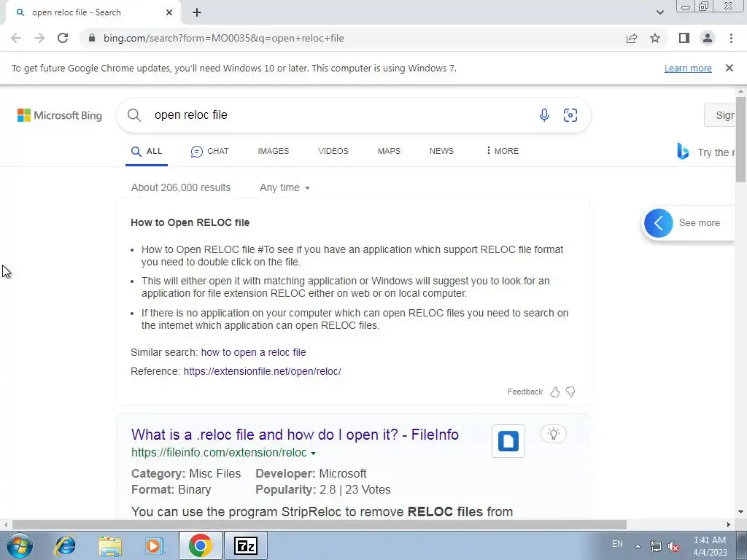Click the muted volume tray icon

point(673,547)
